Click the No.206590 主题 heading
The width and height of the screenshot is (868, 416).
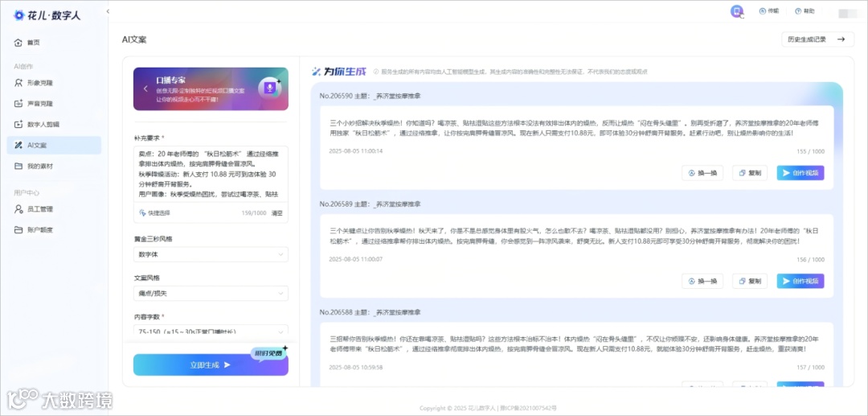(370, 96)
